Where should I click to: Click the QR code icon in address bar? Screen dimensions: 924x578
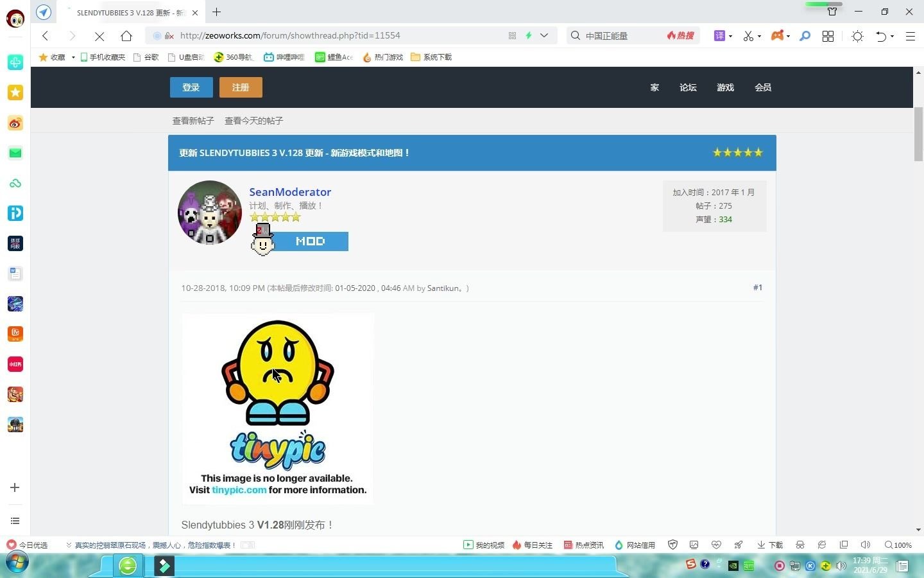click(x=512, y=35)
